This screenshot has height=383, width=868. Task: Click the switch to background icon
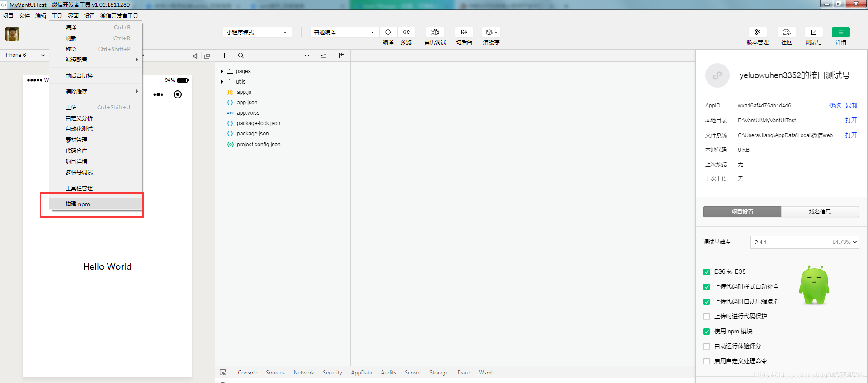click(x=464, y=32)
